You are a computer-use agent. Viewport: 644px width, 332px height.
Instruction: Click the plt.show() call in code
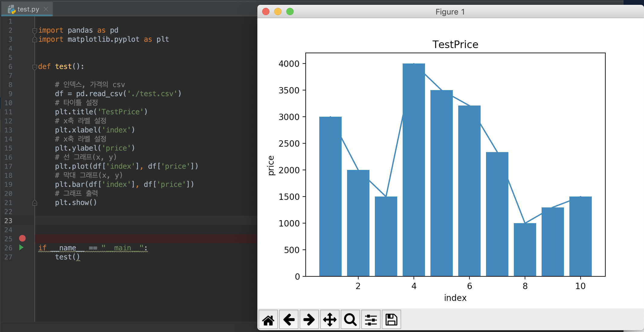point(76,203)
